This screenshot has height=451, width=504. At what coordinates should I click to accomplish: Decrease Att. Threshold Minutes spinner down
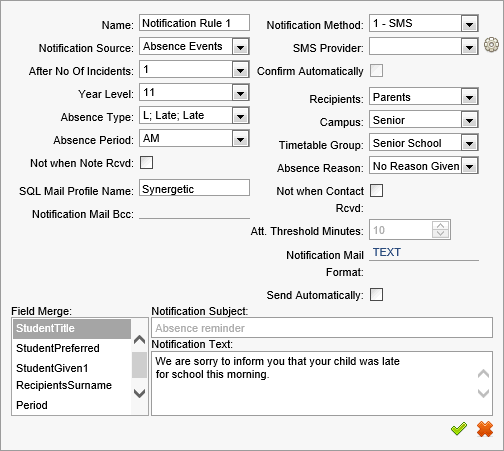[x=440, y=233]
